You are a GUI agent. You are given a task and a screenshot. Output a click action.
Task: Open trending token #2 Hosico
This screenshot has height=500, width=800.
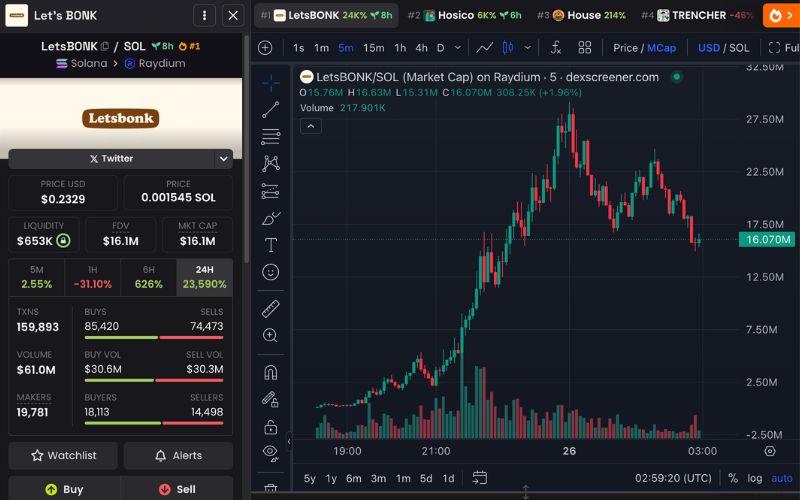[464, 16]
